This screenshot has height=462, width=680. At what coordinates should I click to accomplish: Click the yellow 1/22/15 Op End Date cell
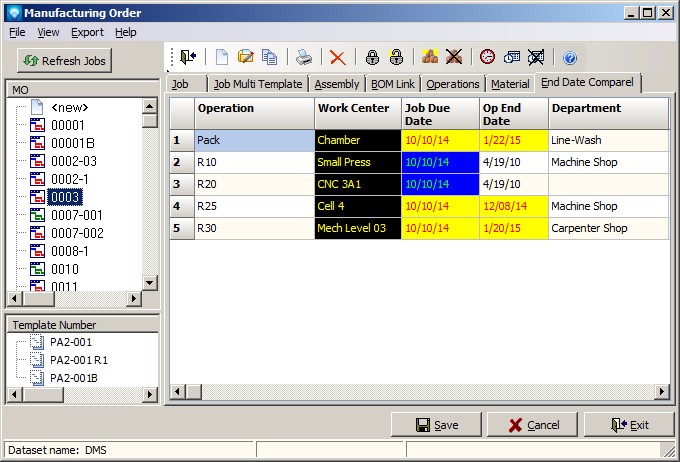[511, 140]
